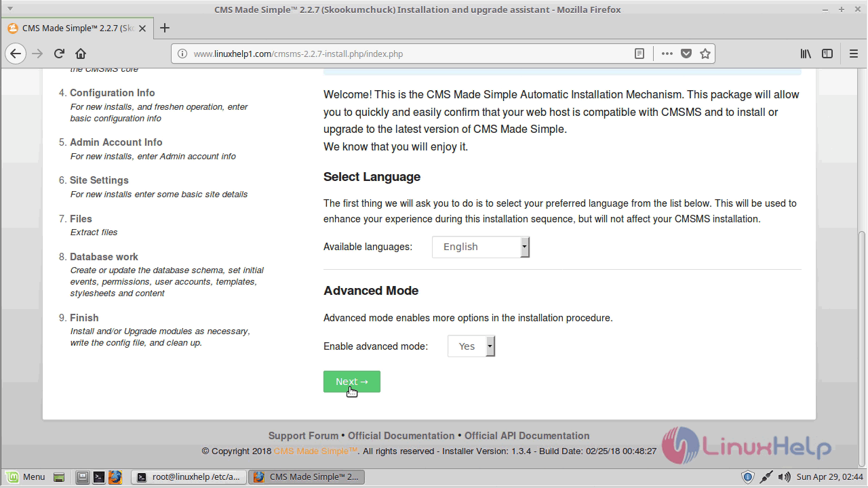
Task: Open the Available languages dropdown
Action: [481, 247]
